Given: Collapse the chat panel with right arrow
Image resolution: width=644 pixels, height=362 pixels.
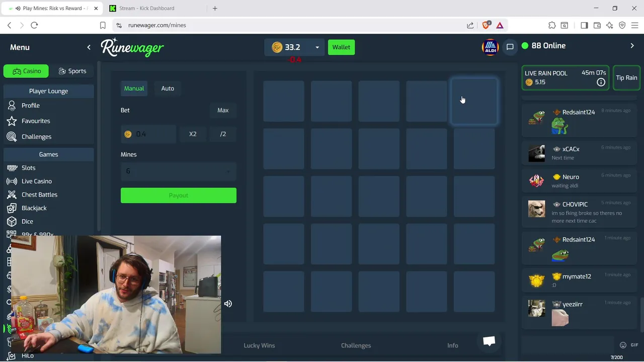Looking at the screenshot, I should coord(632,46).
